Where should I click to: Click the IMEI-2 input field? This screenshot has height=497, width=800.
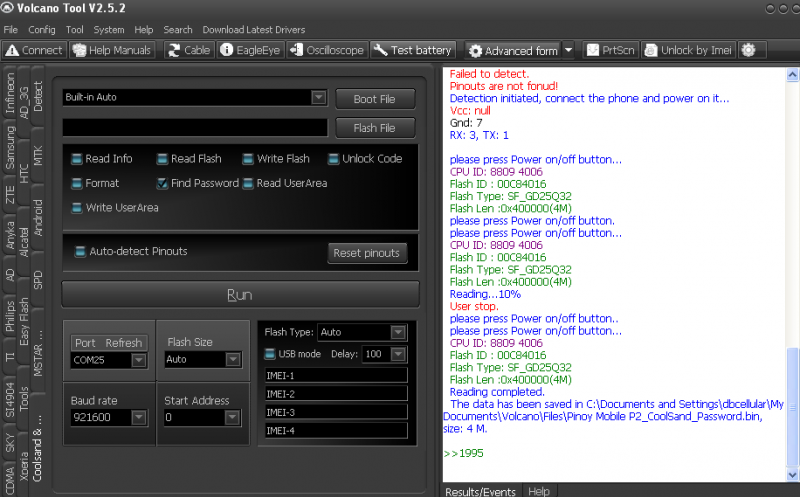tap(336, 394)
